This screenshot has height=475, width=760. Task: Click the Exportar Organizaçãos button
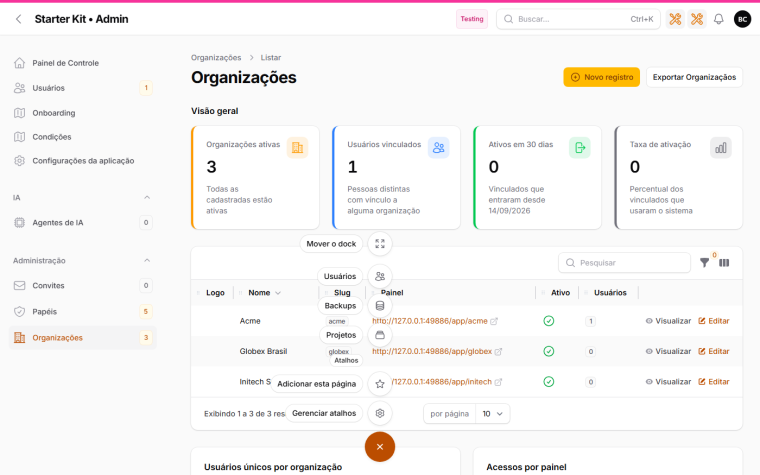[x=694, y=77]
